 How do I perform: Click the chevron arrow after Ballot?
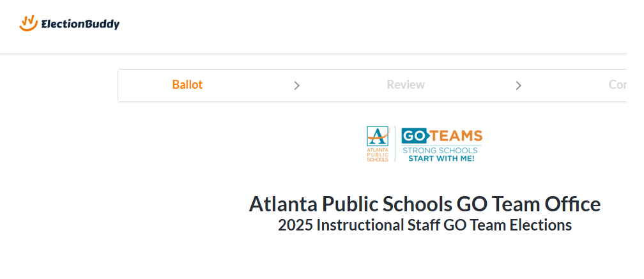click(x=297, y=86)
